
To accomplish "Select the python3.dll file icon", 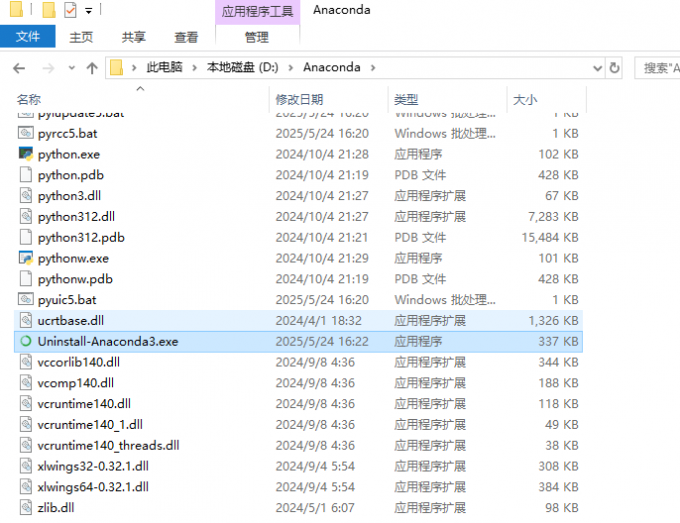I will [x=26, y=195].
